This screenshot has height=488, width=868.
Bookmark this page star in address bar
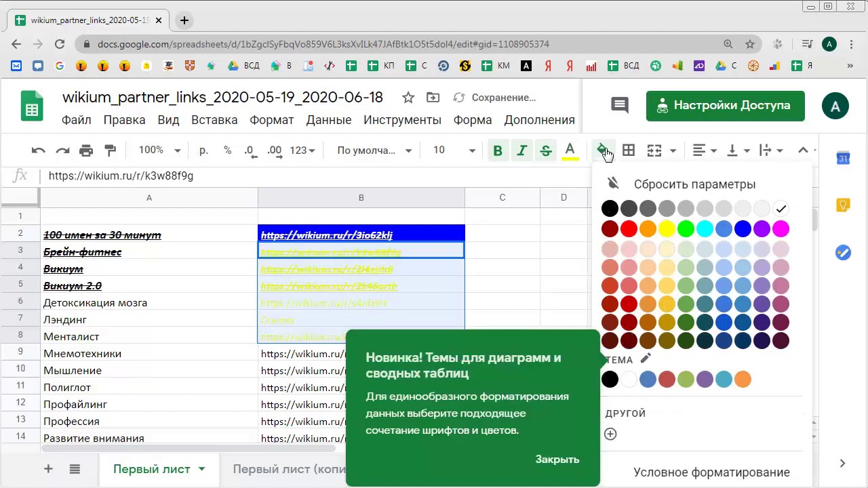click(x=750, y=44)
